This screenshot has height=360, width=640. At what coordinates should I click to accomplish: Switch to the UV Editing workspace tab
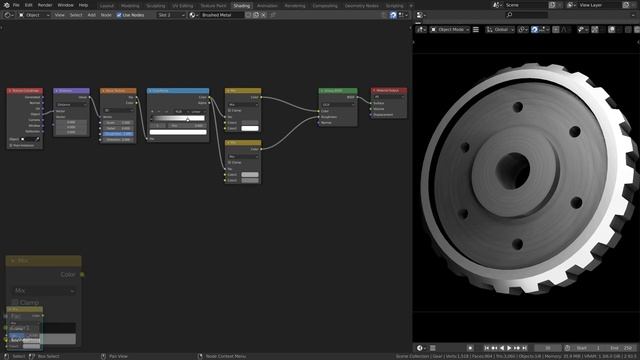click(x=182, y=6)
